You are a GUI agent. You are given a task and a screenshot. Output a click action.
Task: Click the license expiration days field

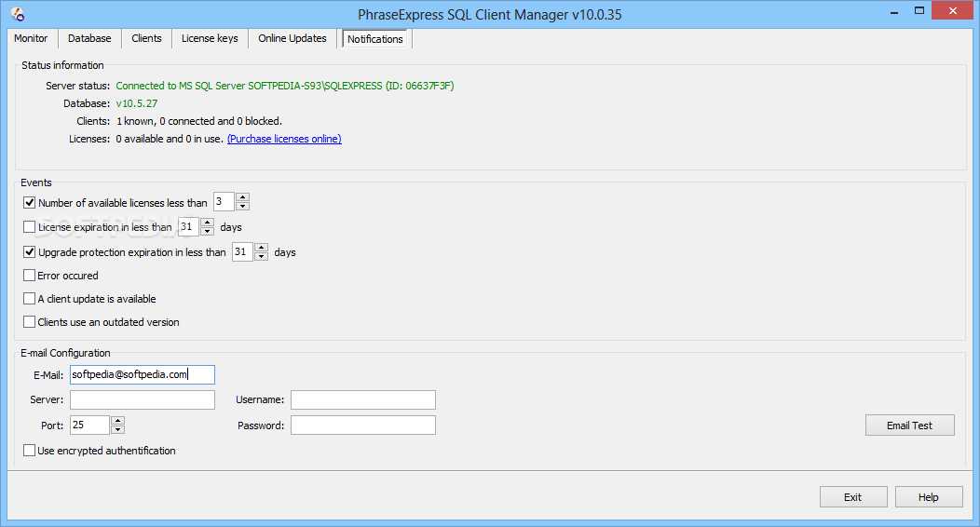coord(189,226)
